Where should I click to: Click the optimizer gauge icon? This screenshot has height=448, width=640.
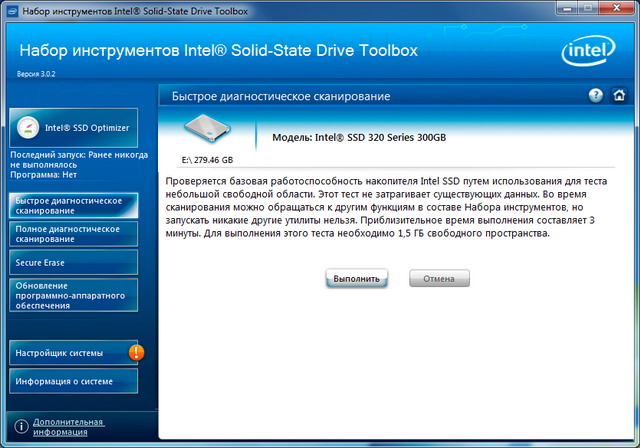coord(28,128)
